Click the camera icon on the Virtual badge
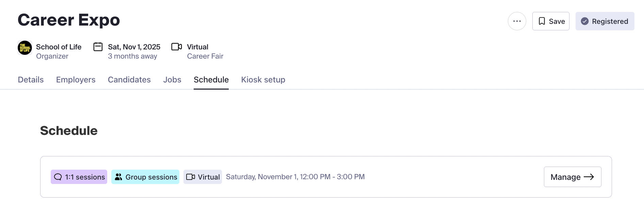The height and width of the screenshot is (216, 644). [191, 177]
